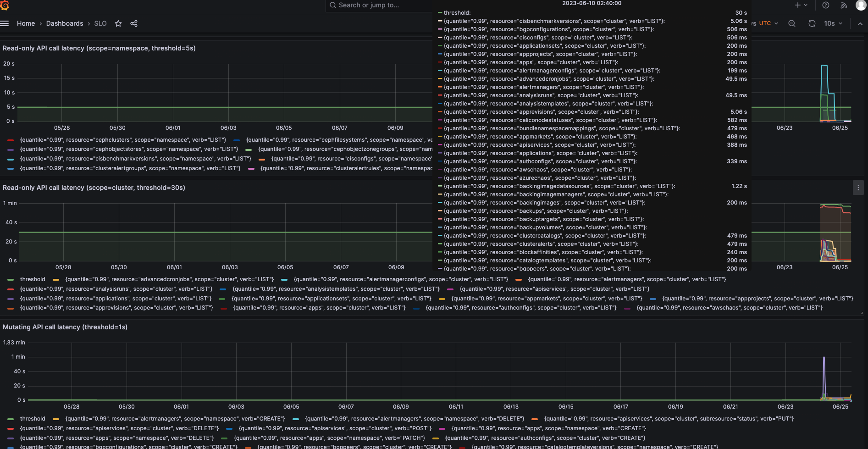Toggle cisbenchmarkversions namespace legend series

pyautogui.click(x=136, y=159)
